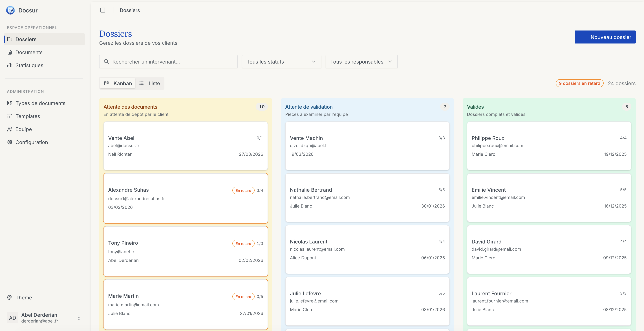Image resolution: width=644 pixels, height=331 pixels.
Task: Click the Docsur logo icon
Action: coord(10,10)
